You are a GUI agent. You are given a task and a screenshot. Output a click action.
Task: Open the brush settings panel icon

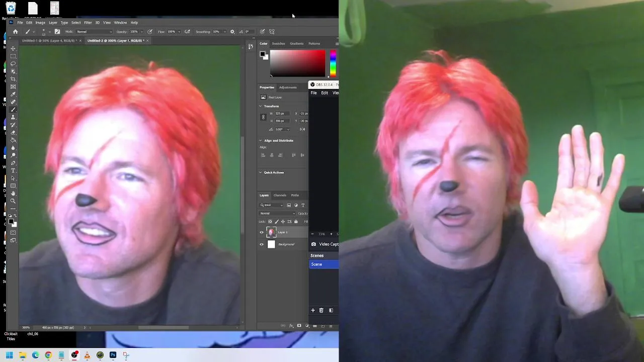click(x=57, y=32)
